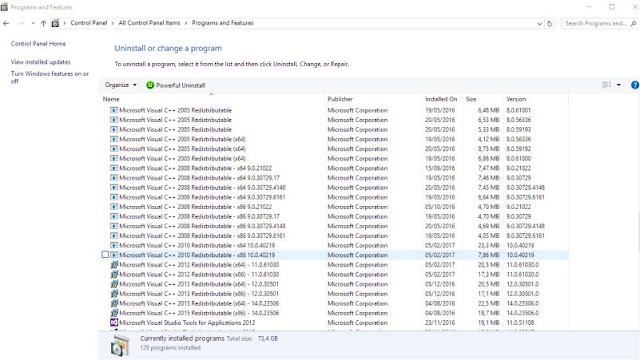Click the search magnifier icon

pos(633,24)
